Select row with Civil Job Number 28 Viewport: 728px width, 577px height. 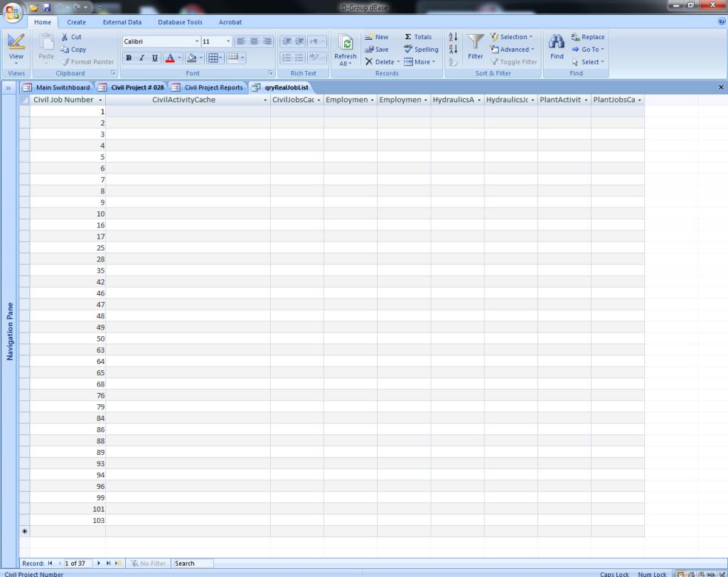[25, 259]
